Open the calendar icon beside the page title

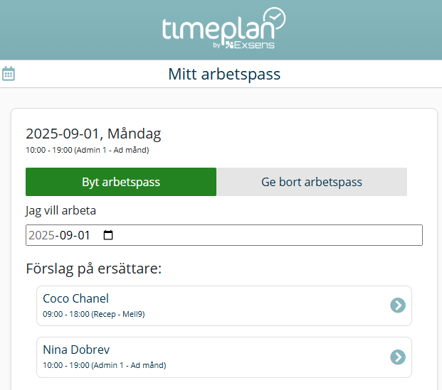click(8, 74)
